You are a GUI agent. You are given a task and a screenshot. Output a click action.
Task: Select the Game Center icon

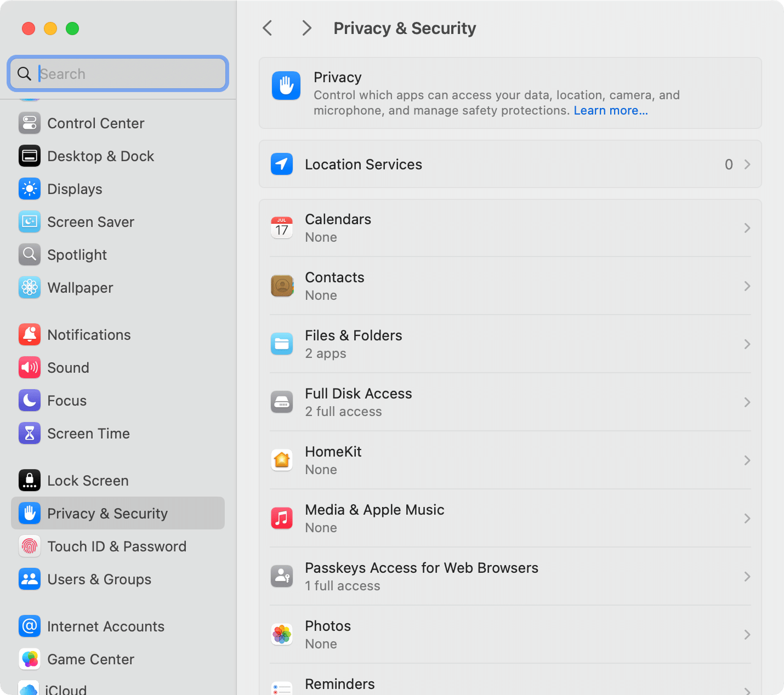(x=30, y=659)
